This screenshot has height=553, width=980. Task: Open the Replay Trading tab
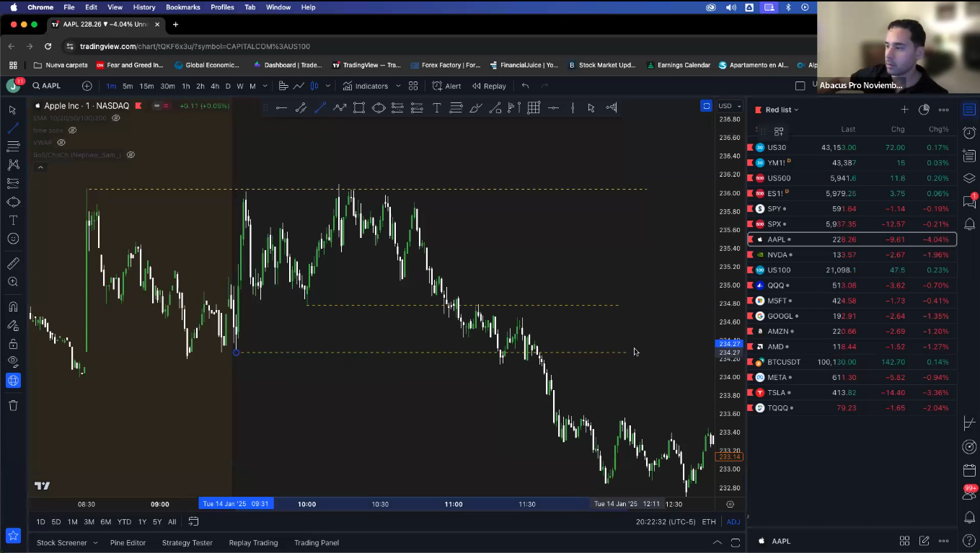[x=253, y=543]
